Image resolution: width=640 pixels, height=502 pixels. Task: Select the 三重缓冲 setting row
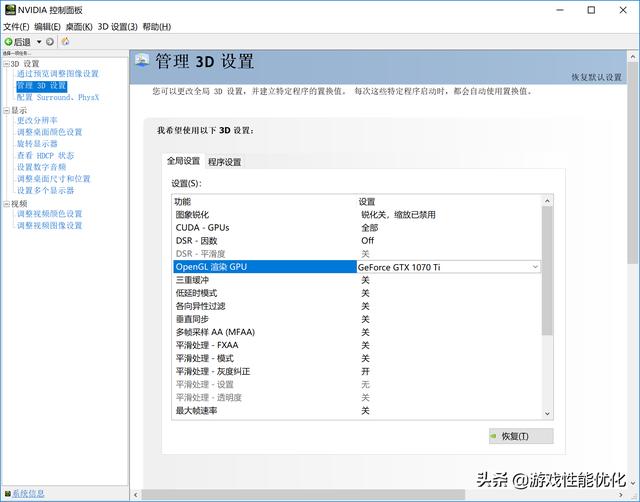point(357,280)
